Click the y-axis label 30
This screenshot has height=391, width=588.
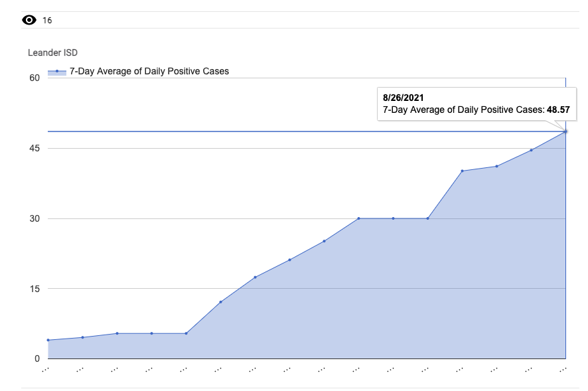coord(35,218)
